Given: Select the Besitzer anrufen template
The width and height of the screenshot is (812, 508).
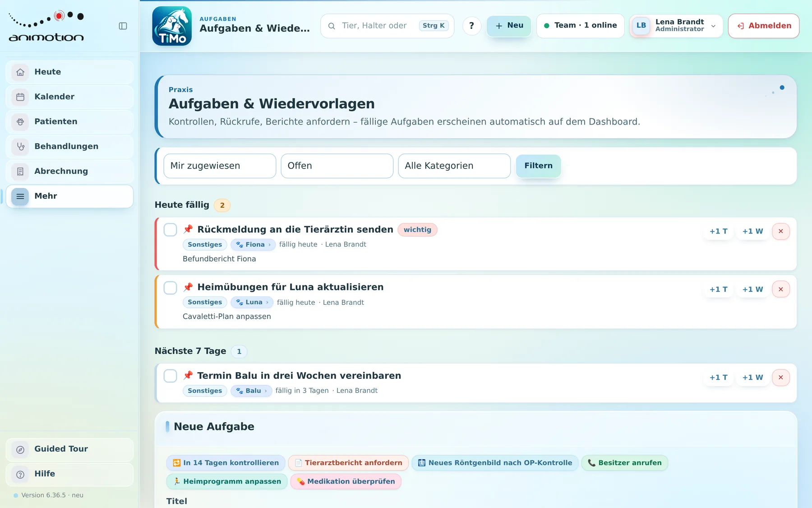Looking at the screenshot, I should tap(625, 463).
